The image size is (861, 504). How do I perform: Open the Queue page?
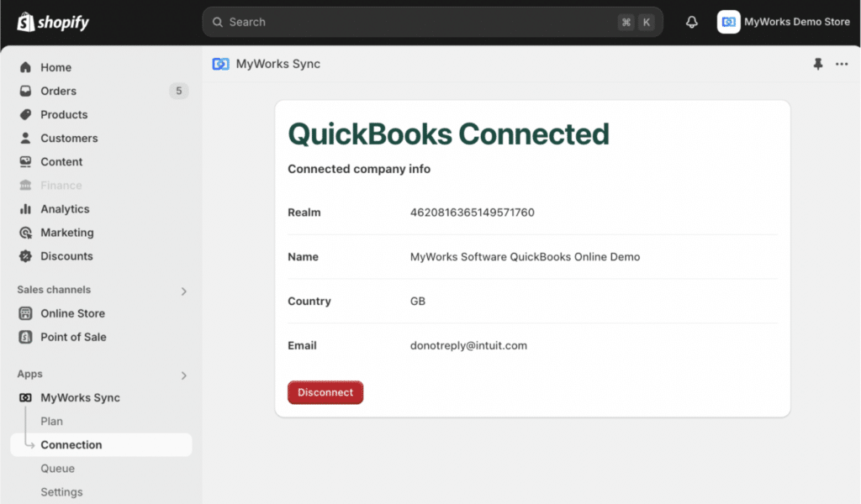pyautogui.click(x=57, y=468)
